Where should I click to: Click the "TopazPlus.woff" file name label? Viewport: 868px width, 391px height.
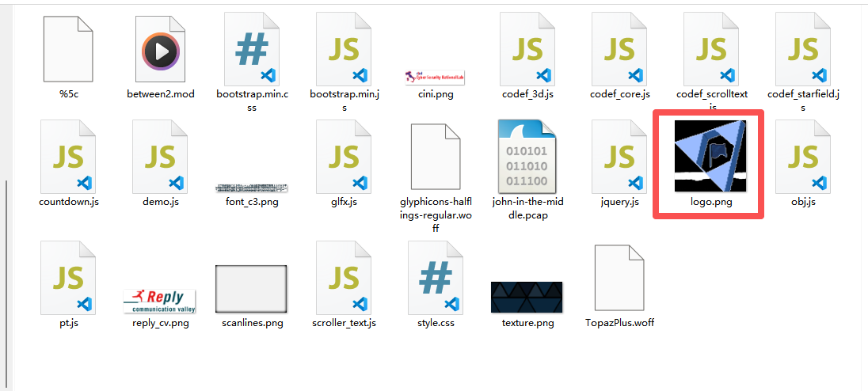point(619,322)
